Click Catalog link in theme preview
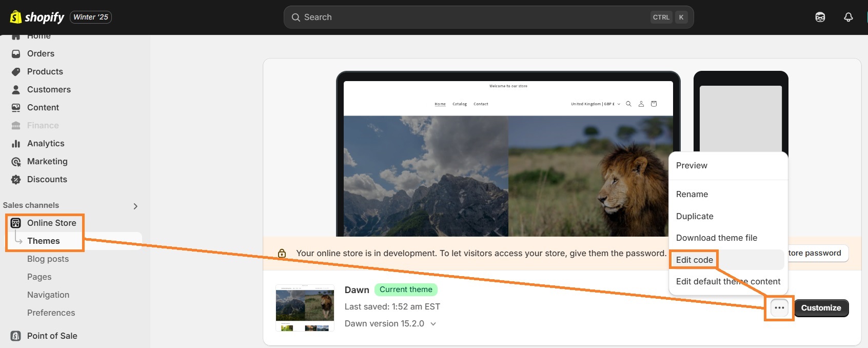The width and height of the screenshot is (868, 348). pos(460,104)
